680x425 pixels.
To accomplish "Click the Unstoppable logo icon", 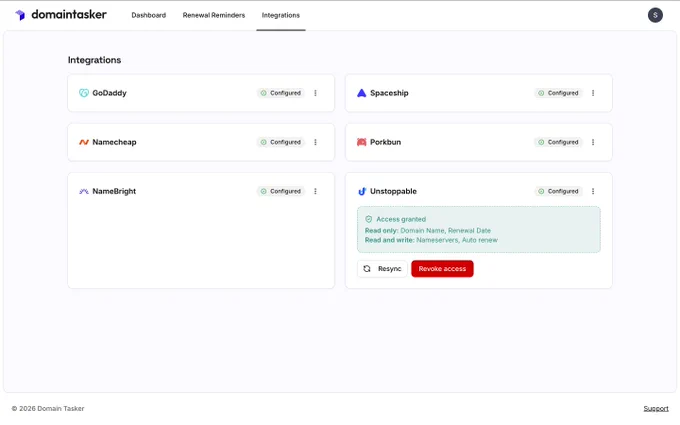I will pos(362,191).
